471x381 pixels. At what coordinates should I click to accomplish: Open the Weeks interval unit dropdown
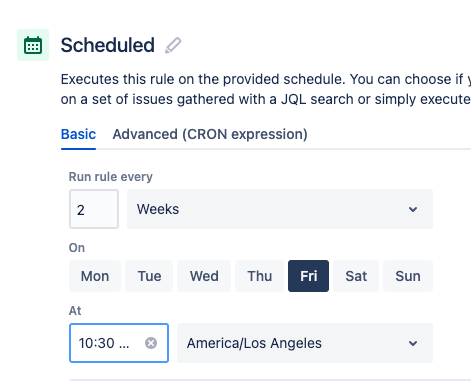pos(280,209)
